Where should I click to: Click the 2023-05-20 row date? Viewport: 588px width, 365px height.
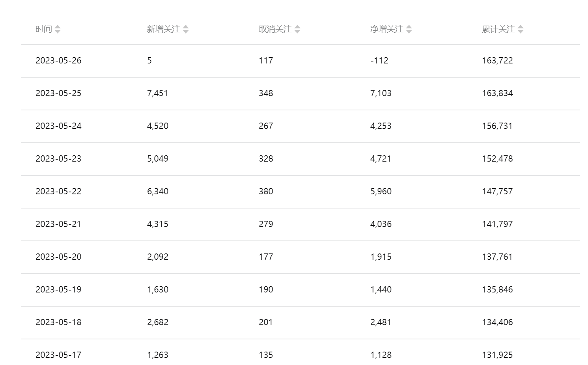pos(58,257)
